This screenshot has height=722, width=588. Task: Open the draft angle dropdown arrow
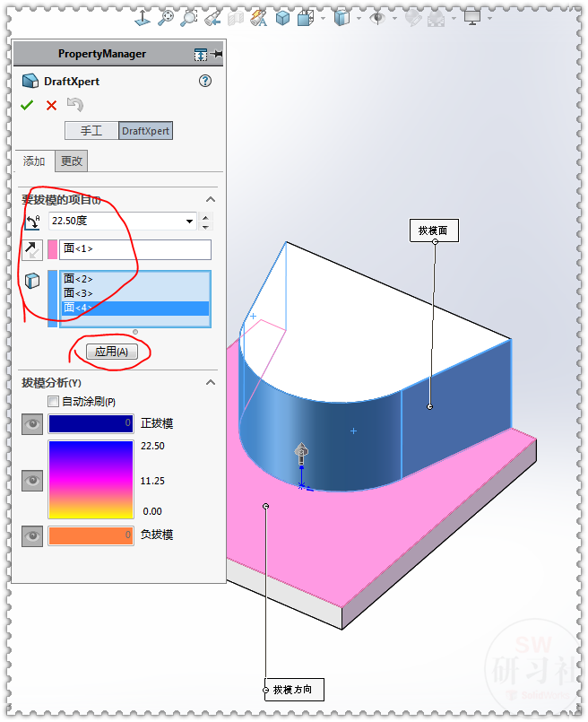(x=189, y=222)
